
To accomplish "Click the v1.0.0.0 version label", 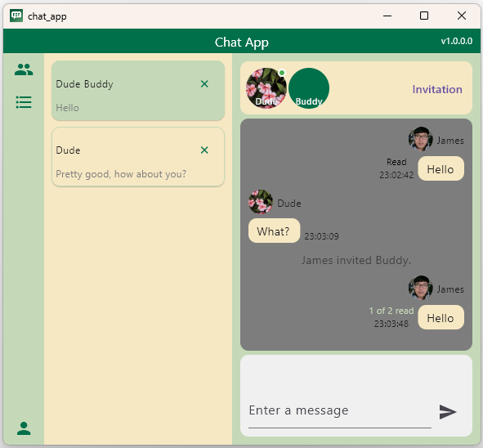I will 457,41.
